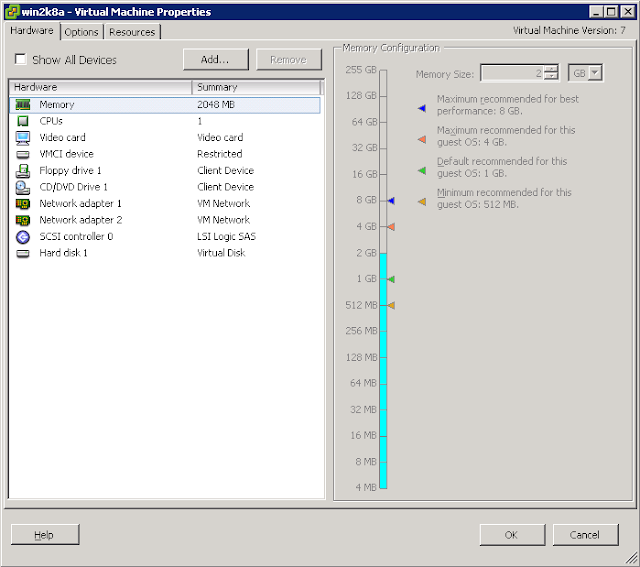Select the SCSI controller 0 icon
The width and height of the screenshot is (640, 567).
click(x=23, y=237)
